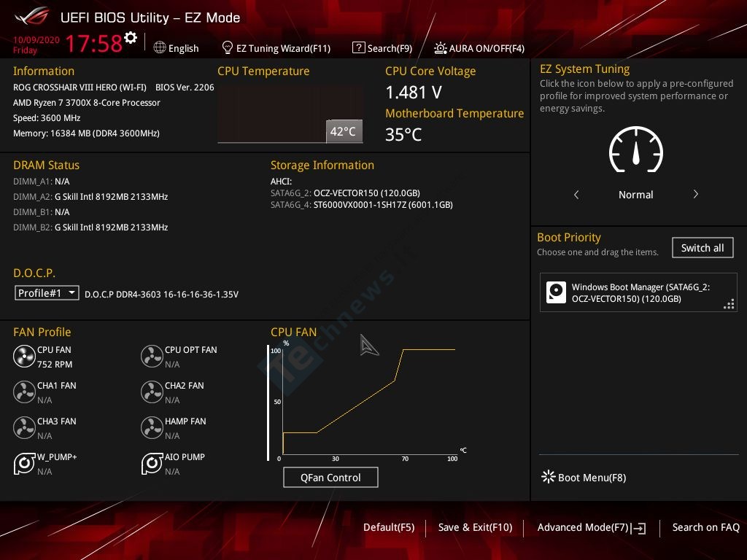Click the date 10/09/2020
This screenshot has height=560, width=747.
pos(36,40)
